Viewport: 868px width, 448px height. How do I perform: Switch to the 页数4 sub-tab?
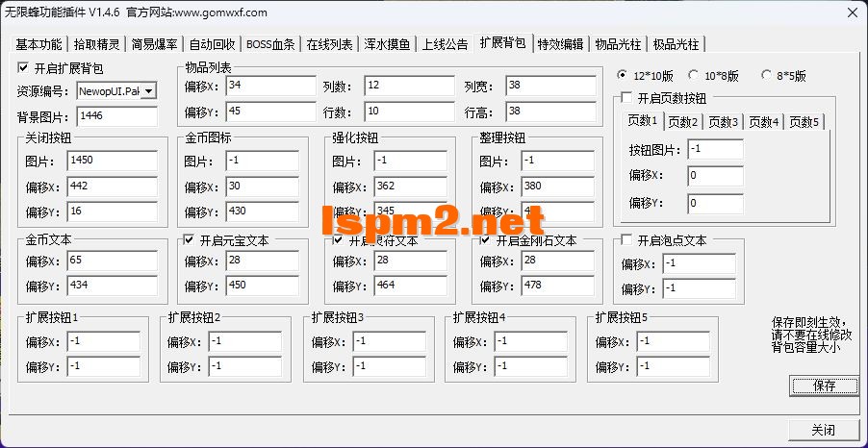pos(764,122)
